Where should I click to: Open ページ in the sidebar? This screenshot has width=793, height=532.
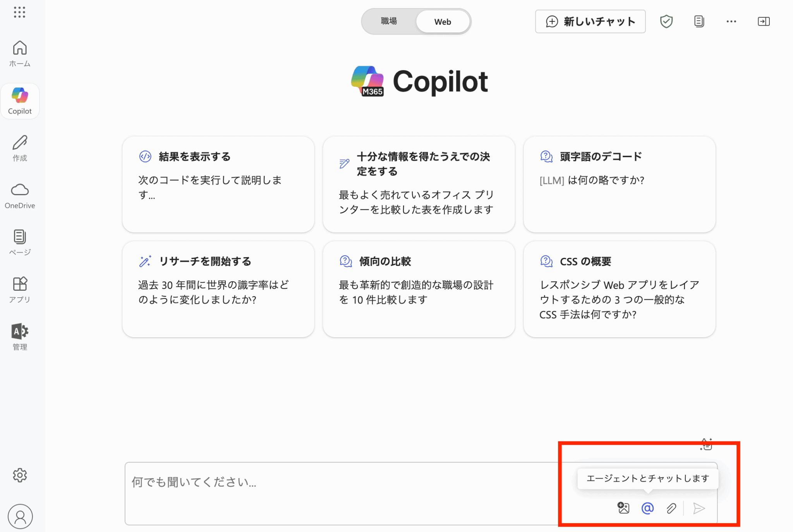point(20,242)
